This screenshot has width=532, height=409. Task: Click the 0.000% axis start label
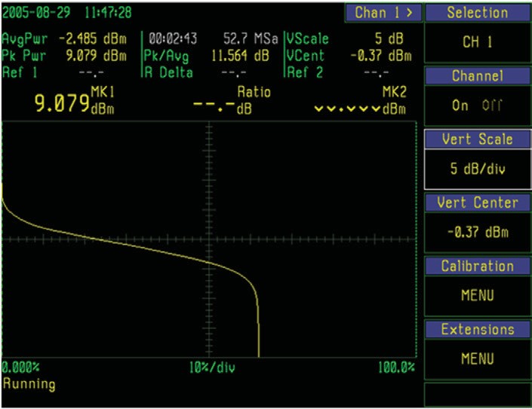coord(20,367)
